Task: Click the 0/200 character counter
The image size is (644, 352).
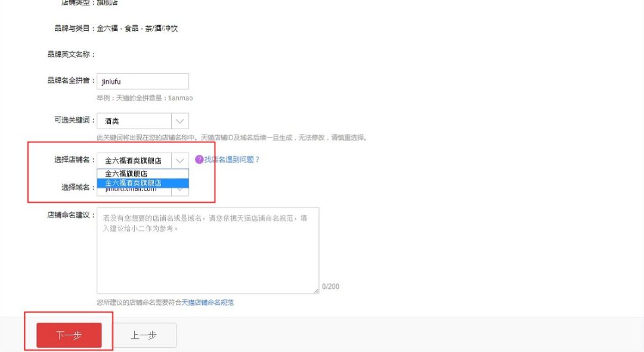Action: (331, 286)
